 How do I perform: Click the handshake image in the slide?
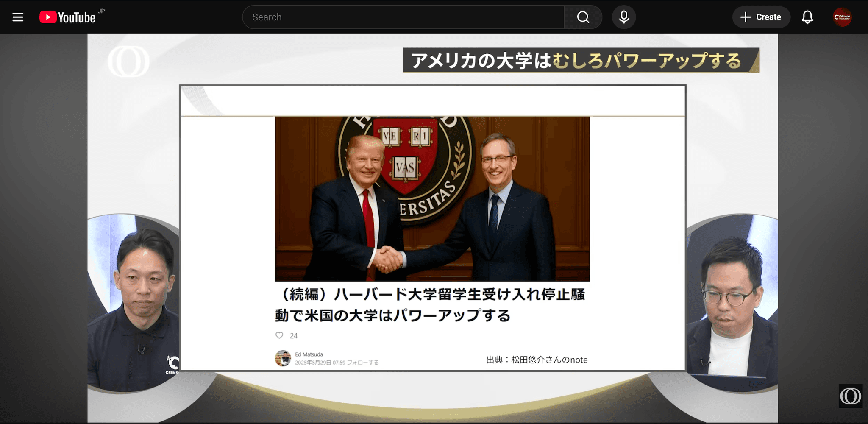pos(432,198)
